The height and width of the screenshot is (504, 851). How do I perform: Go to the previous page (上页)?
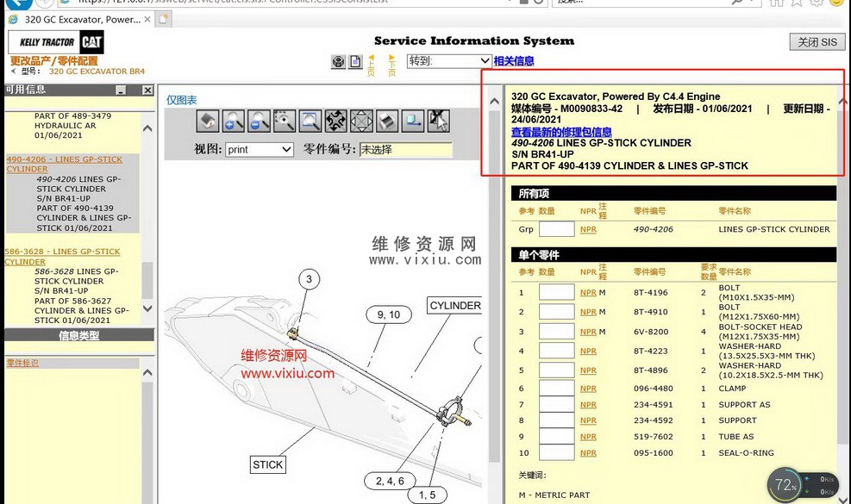[x=371, y=64]
